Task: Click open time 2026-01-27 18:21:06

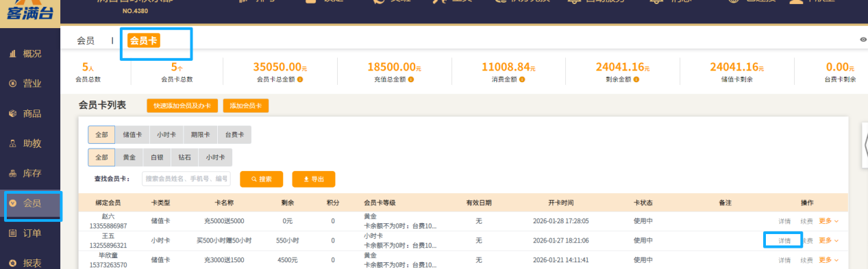Action: 561,241
